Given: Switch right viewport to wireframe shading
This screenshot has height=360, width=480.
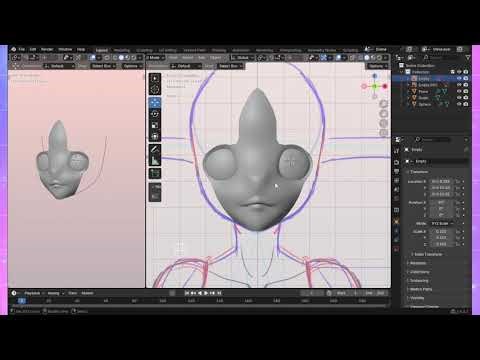Looking at the screenshot, I should point(361,58).
